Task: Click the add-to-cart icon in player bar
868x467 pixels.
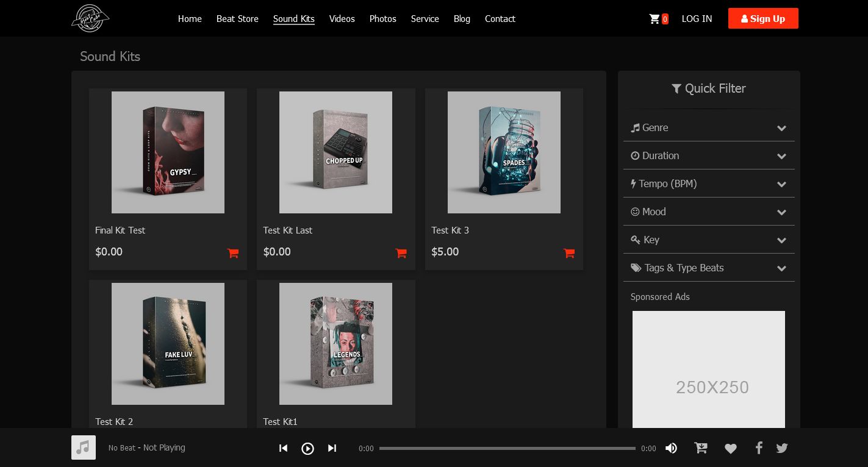Action: 701,448
